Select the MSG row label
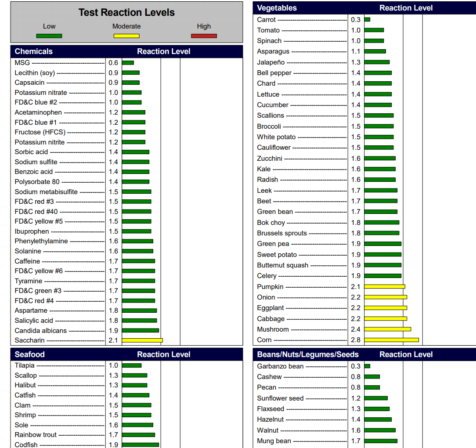 point(22,63)
